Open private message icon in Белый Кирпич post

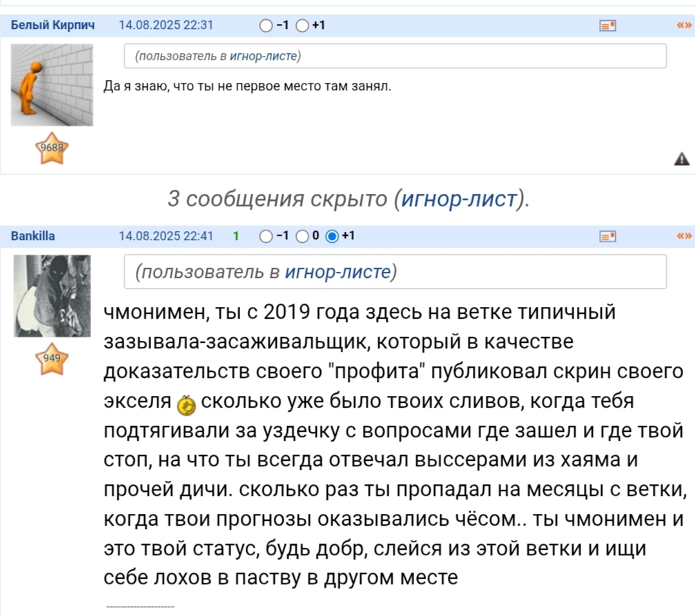pos(607,26)
